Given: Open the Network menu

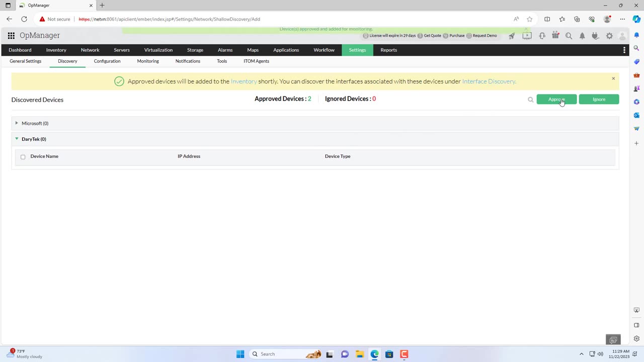Looking at the screenshot, I should pyautogui.click(x=90, y=50).
